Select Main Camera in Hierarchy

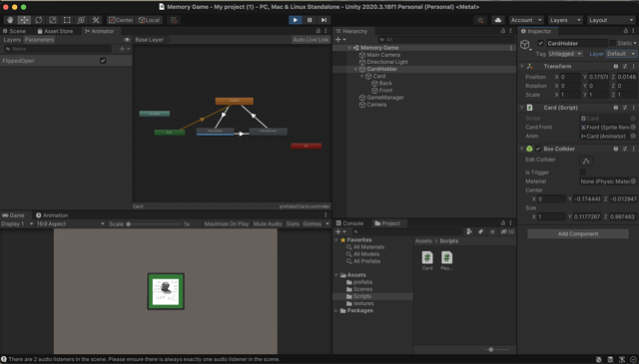coord(383,55)
